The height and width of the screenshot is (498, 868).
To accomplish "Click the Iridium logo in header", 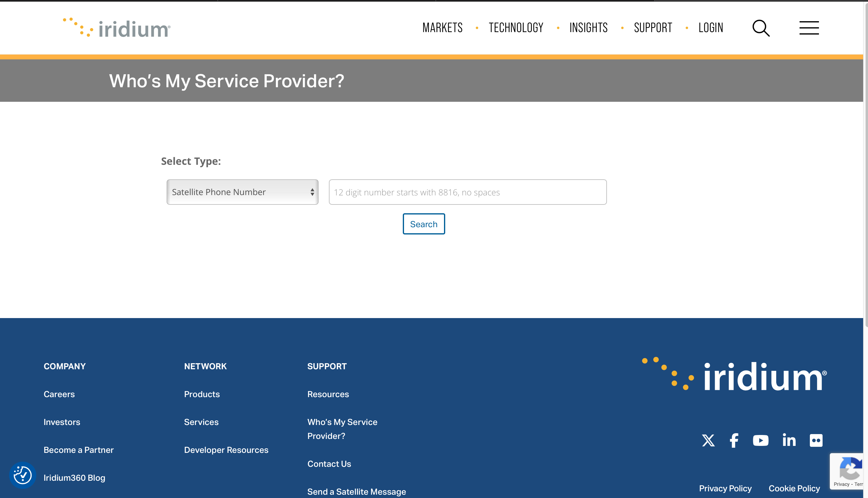I will pos(117,28).
